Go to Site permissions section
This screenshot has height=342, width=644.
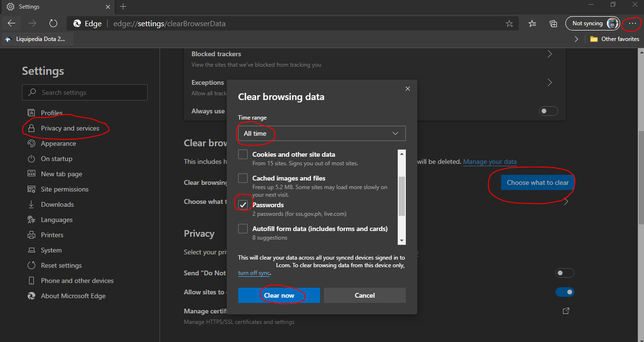tap(65, 189)
